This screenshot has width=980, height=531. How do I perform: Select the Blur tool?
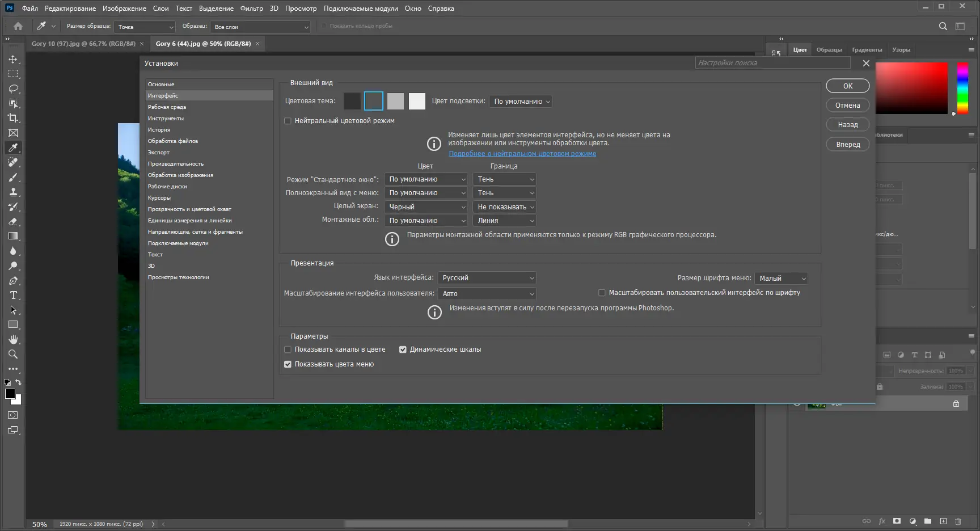(13, 251)
